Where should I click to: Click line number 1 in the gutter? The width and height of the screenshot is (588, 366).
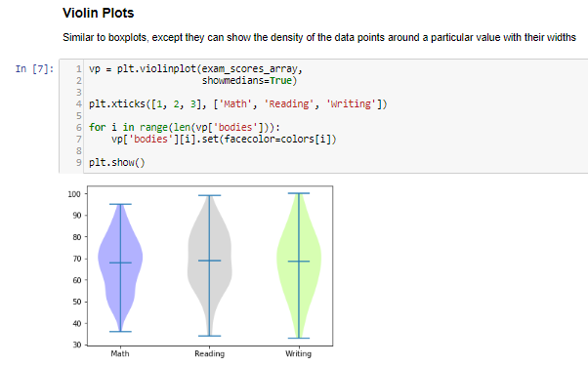pos(78,69)
